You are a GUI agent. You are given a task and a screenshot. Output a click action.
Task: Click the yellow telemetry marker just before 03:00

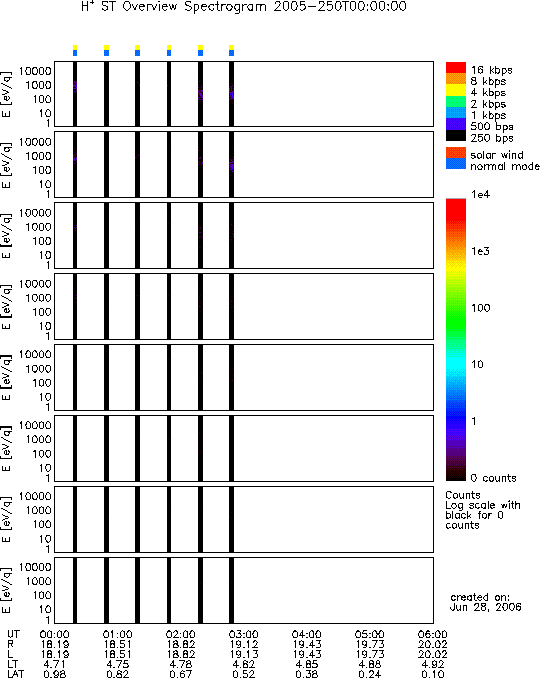tap(231, 47)
